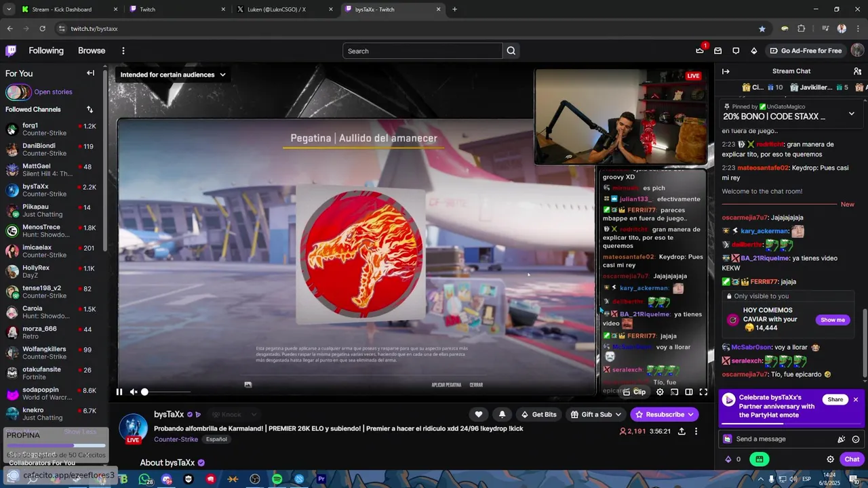Viewport: 868px width, 488px height.
Task: Open forg1 channel in the sidebar
Action: pos(52,129)
